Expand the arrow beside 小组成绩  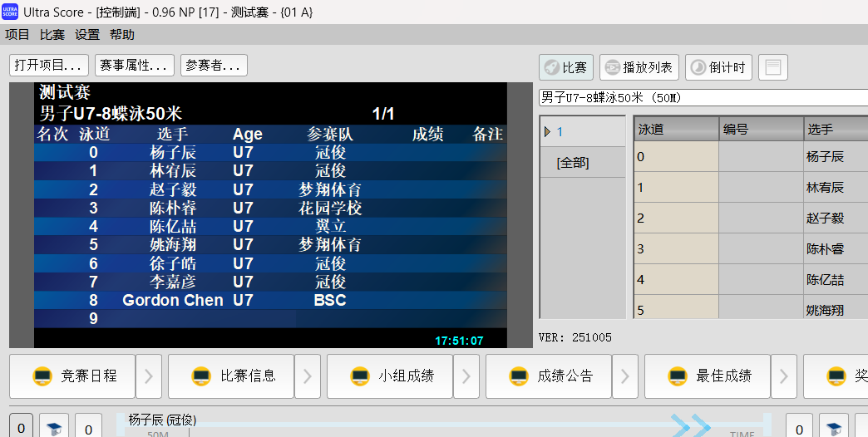[x=466, y=376]
